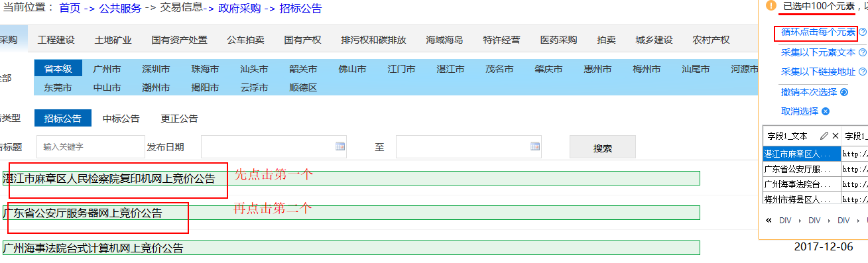This screenshot has width=868, height=263.
Task: Open 政府采购 breadcrumb link
Action: [239, 9]
